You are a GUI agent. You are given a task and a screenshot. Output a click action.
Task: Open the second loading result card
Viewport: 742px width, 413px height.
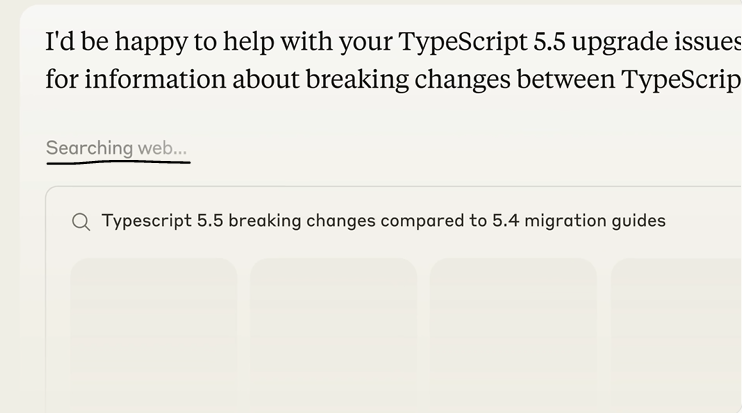334,335
